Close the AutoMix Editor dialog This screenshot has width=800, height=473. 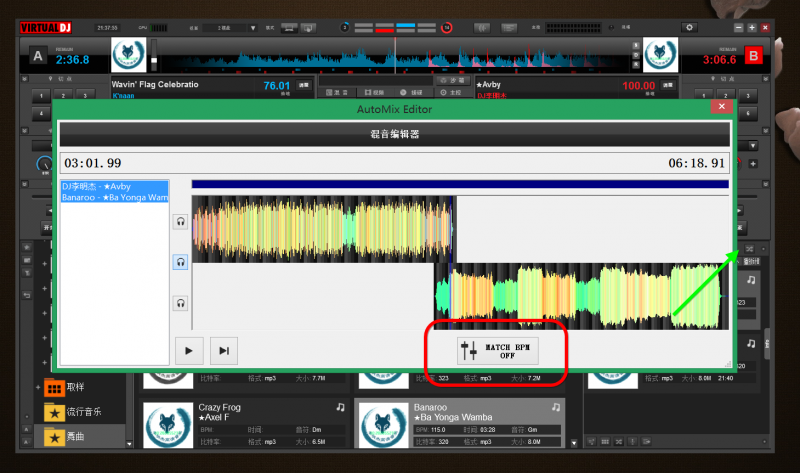pyautogui.click(x=721, y=107)
